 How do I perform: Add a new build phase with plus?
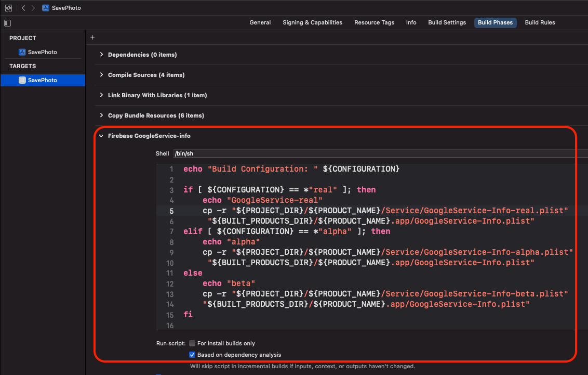tap(92, 37)
